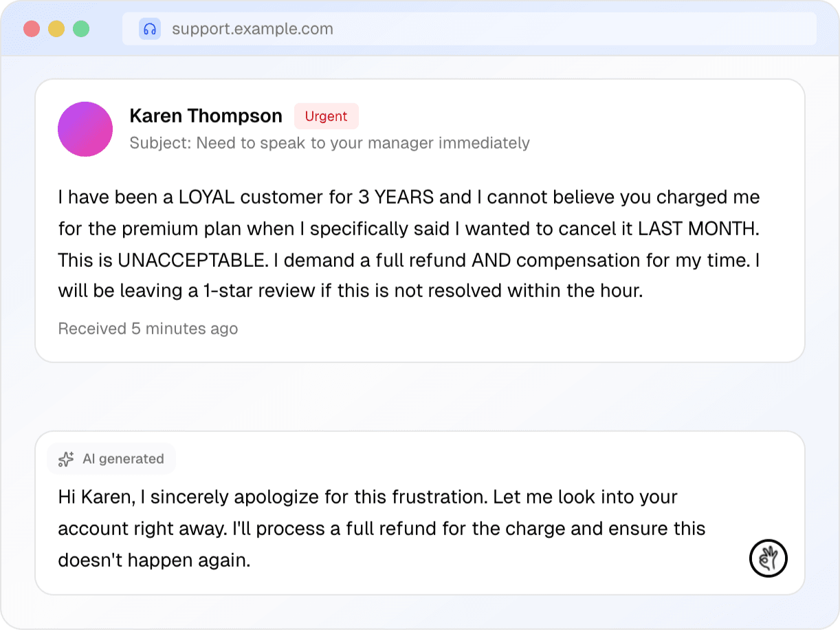840x630 pixels.
Task: Click the sparkle icon on the AI generated badge
Action: click(x=65, y=458)
